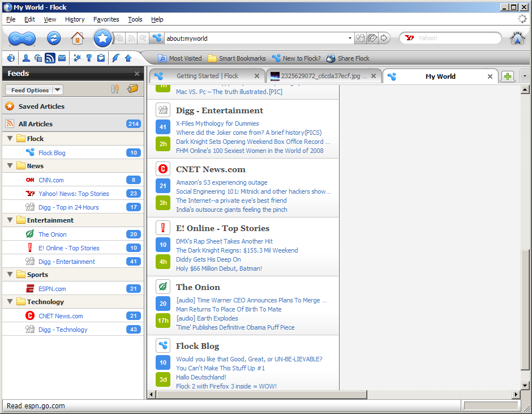Reload the current page
532x414 pixels.
pos(54,38)
